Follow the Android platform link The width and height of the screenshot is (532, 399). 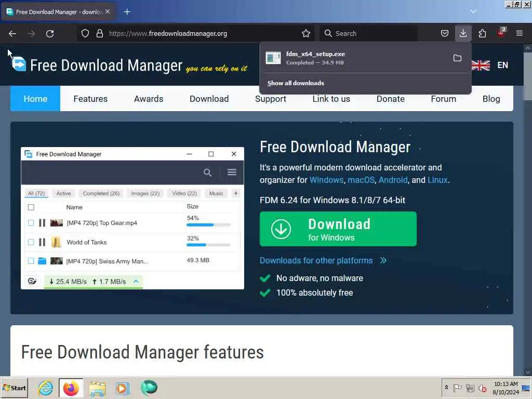point(393,180)
